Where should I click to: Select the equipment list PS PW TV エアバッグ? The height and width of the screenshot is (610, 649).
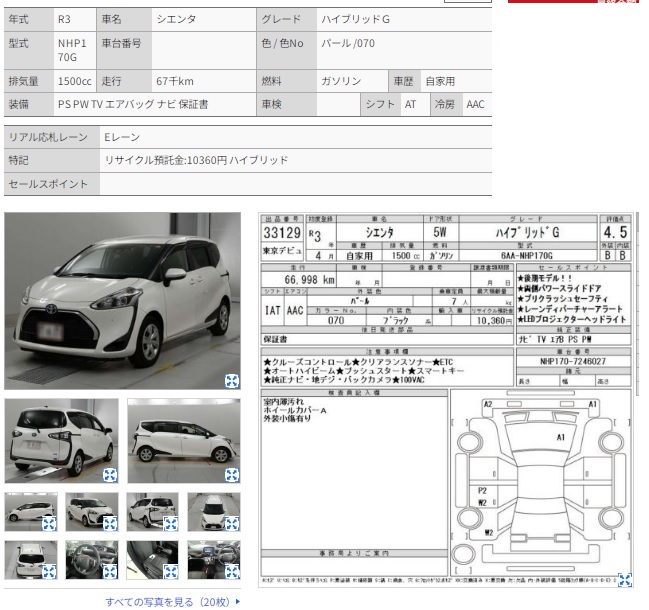click(155, 104)
